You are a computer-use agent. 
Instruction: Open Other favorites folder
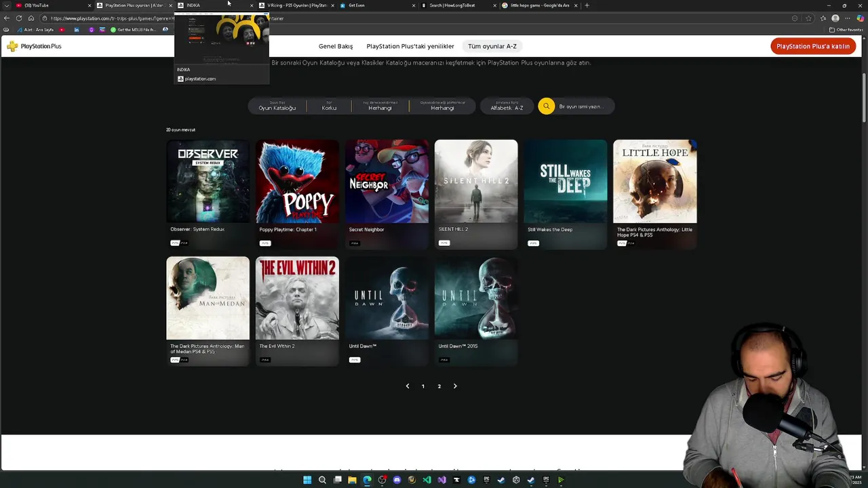tap(846, 30)
